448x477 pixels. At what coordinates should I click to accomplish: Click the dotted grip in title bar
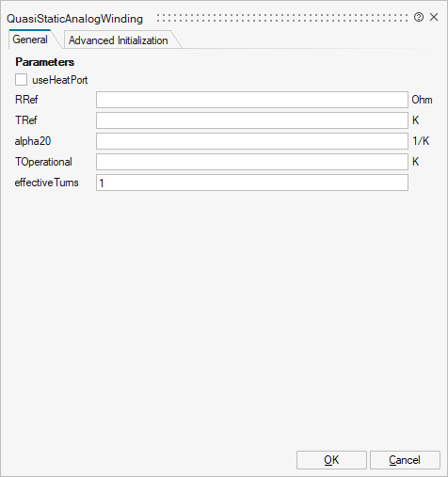tap(282, 18)
